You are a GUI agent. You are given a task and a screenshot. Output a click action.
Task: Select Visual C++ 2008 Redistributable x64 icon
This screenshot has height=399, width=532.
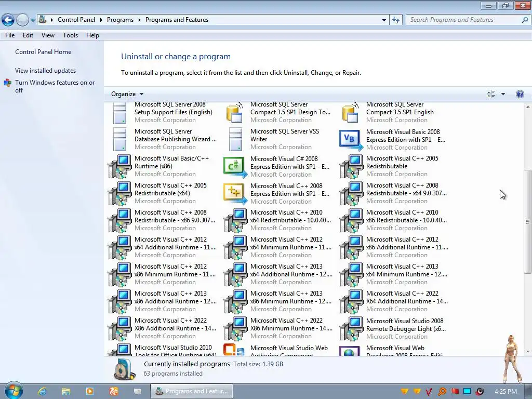coord(351,193)
